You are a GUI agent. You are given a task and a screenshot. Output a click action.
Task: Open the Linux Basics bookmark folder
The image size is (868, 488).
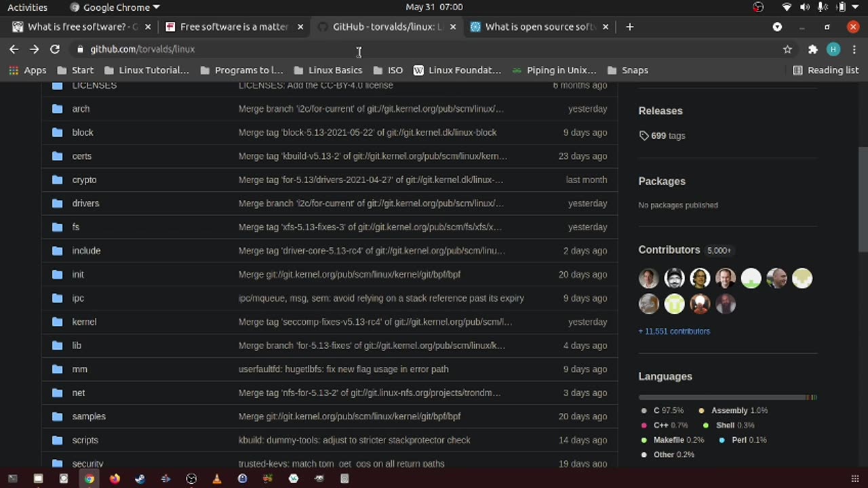click(328, 70)
